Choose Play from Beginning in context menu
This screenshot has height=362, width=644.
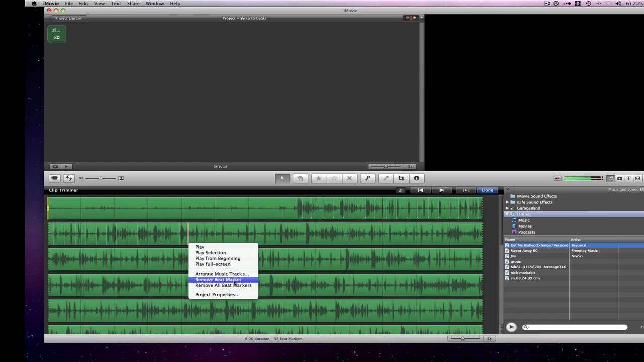coord(223,258)
